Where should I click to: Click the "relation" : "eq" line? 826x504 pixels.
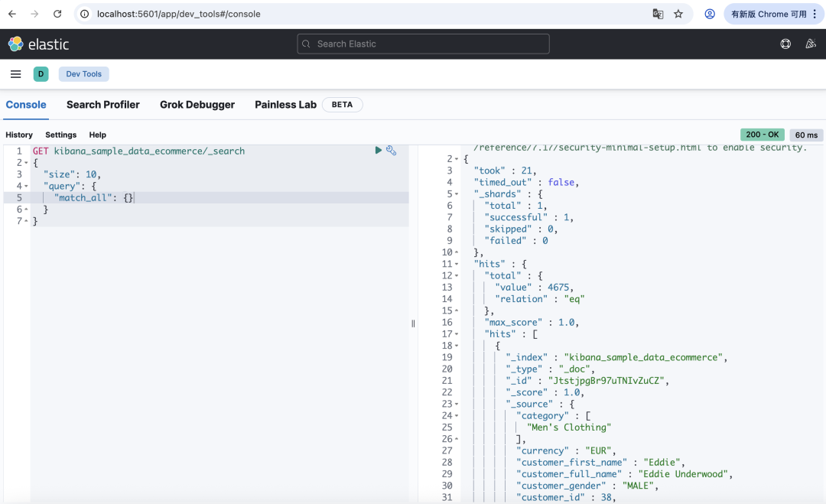(x=540, y=298)
